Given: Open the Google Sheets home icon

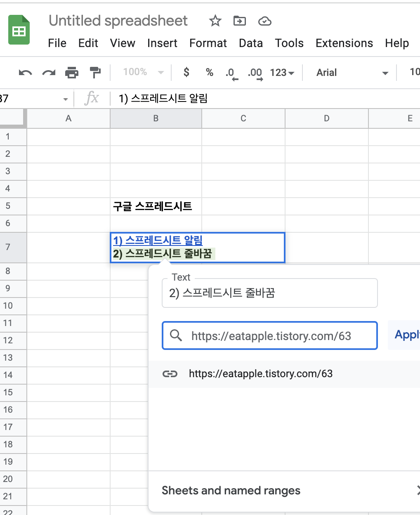Looking at the screenshot, I should click(x=19, y=30).
